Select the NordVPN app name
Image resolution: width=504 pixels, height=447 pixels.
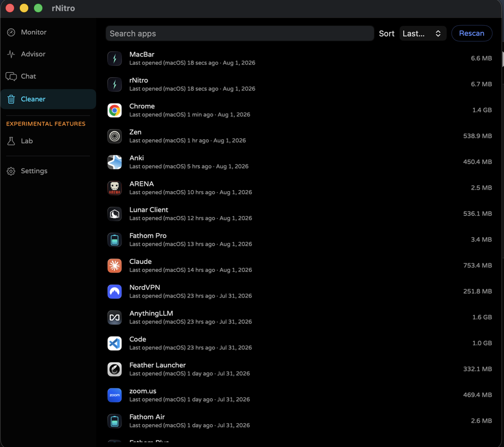click(144, 288)
